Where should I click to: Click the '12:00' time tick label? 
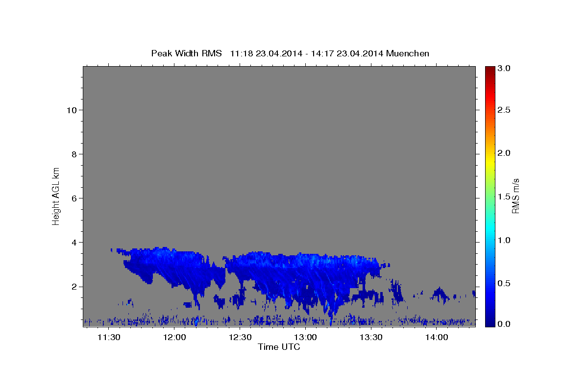(174, 337)
